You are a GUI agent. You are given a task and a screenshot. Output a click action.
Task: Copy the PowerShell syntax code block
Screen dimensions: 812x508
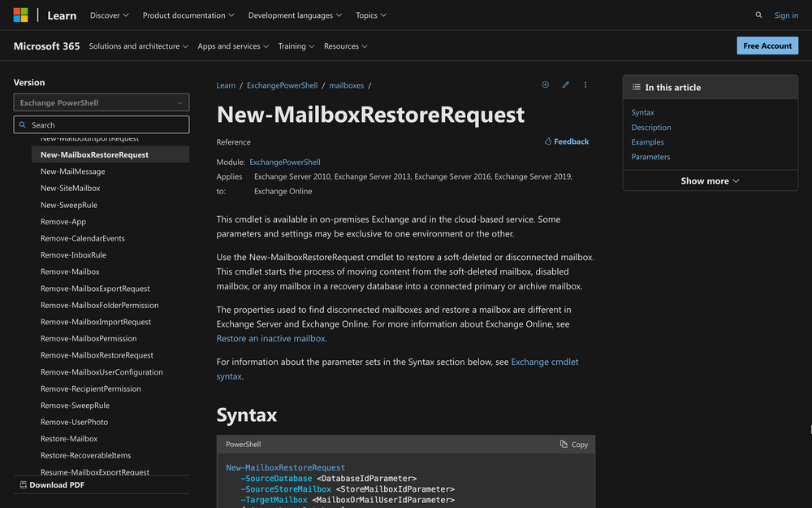coord(573,445)
